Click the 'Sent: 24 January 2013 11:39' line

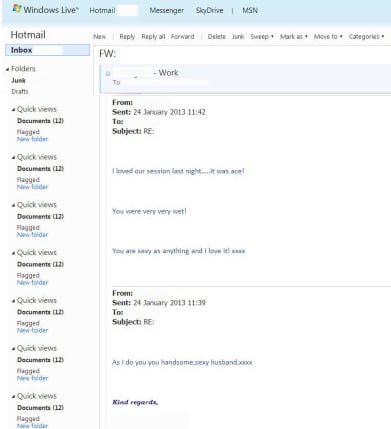(x=159, y=303)
